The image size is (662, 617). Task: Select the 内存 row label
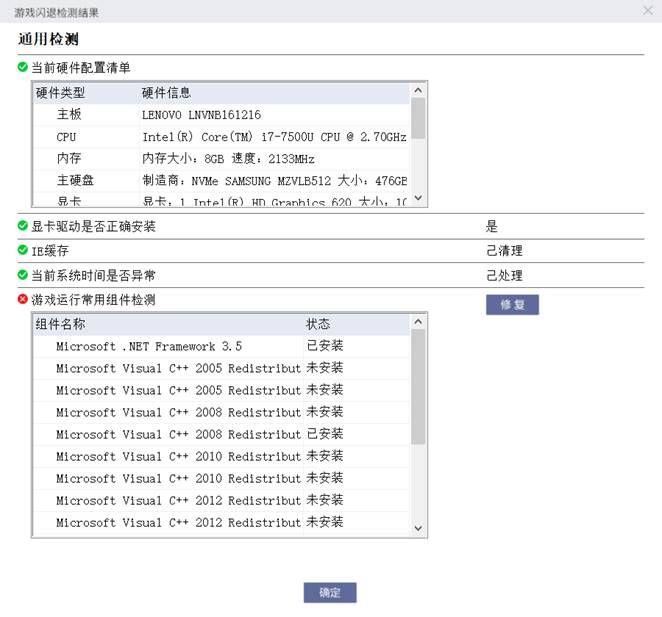[69, 158]
